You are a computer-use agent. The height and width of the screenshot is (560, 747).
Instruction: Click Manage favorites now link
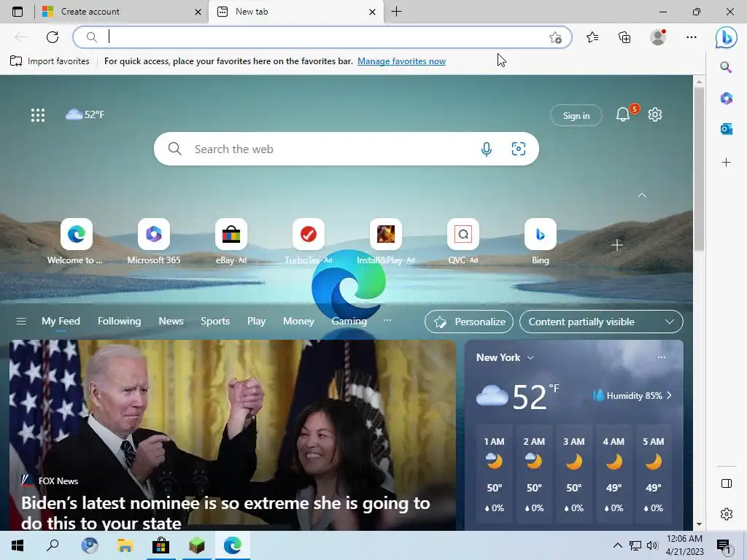tap(402, 61)
